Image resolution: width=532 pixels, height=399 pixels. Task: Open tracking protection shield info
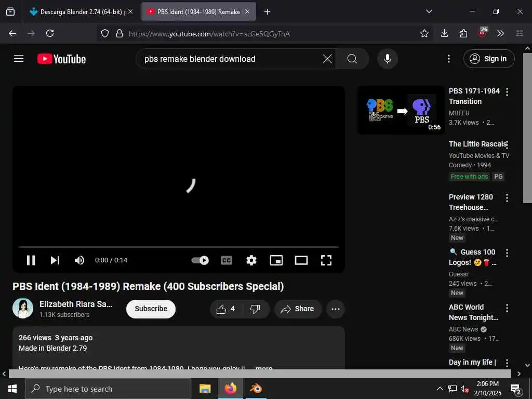tap(105, 33)
